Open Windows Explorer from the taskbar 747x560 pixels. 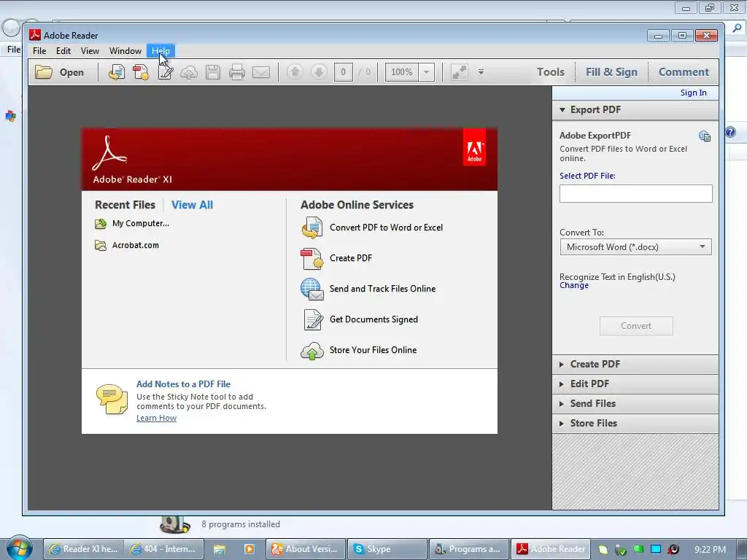[220, 549]
